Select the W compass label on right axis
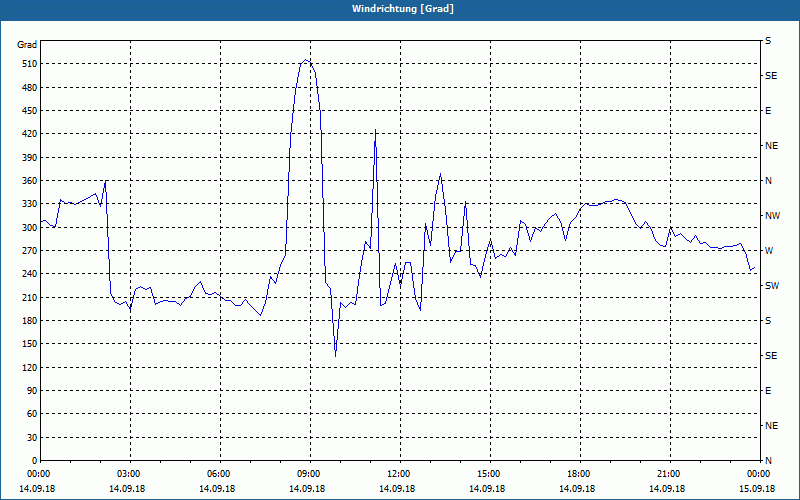 tap(769, 251)
